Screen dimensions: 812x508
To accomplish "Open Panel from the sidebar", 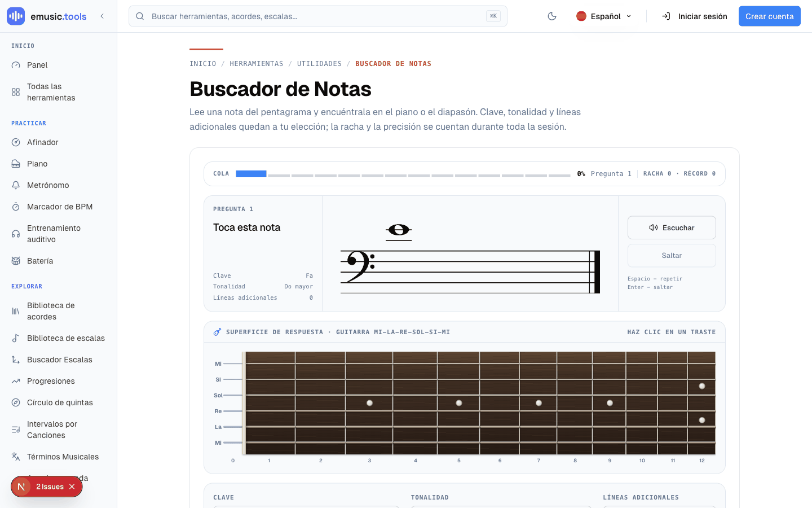I will point(59,65).
